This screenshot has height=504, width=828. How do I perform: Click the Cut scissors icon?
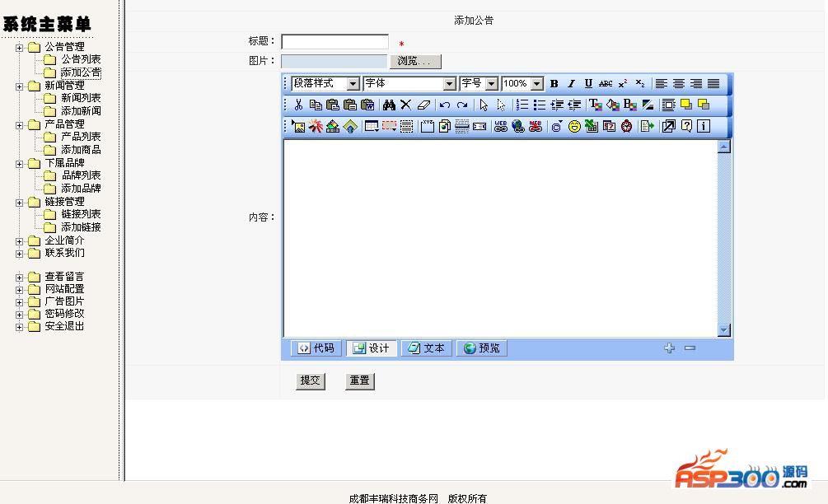coord(298,105)
